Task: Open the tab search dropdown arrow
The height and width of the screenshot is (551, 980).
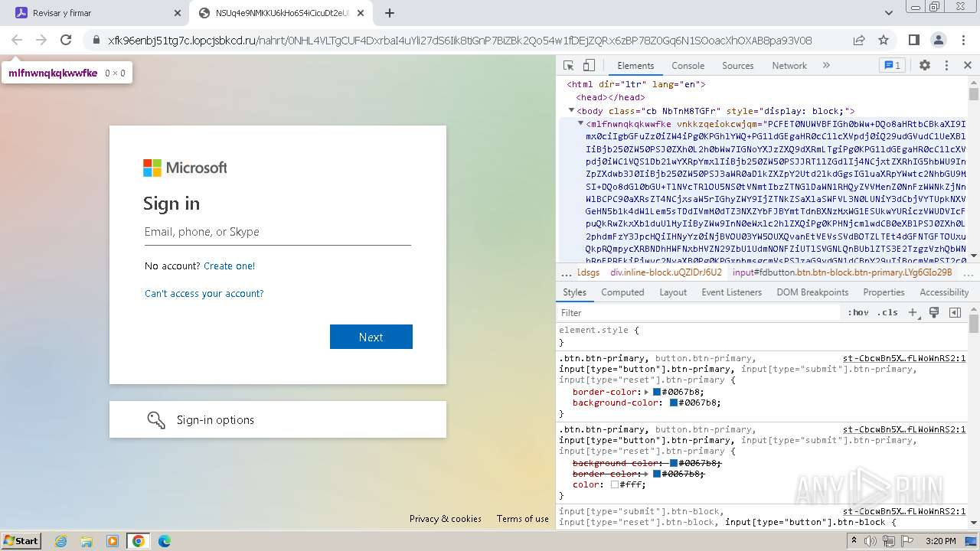Action: click(889, 13)
